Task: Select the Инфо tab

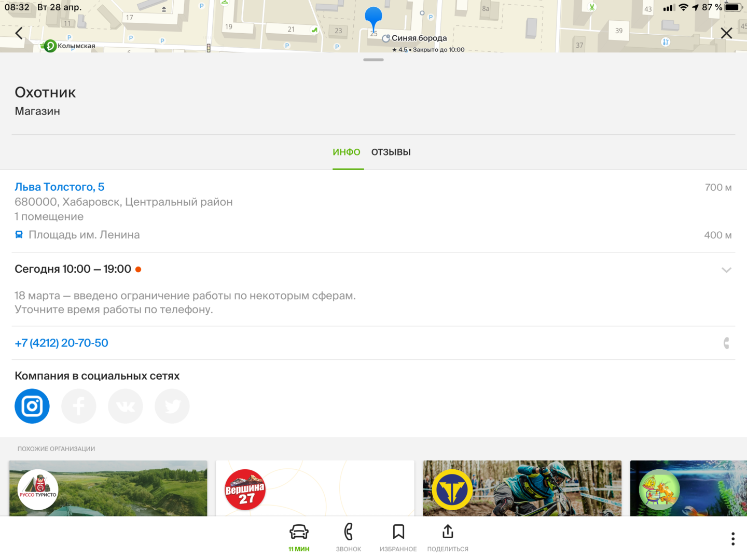Action: 347,152
